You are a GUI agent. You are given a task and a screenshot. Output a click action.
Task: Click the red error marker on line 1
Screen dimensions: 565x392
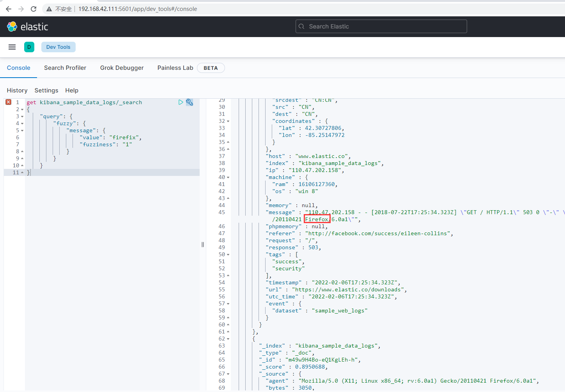(x=9, y=102)
